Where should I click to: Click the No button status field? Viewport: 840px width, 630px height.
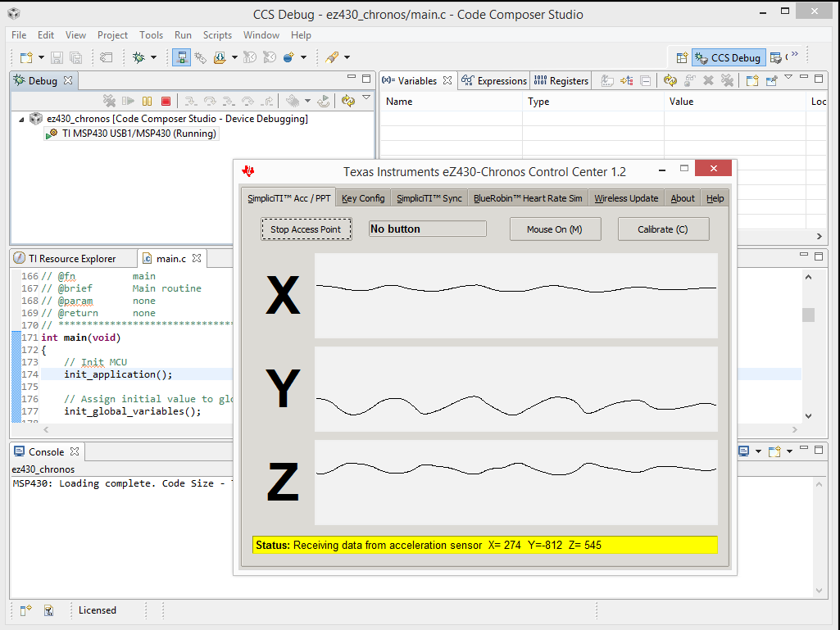point(428,229)
